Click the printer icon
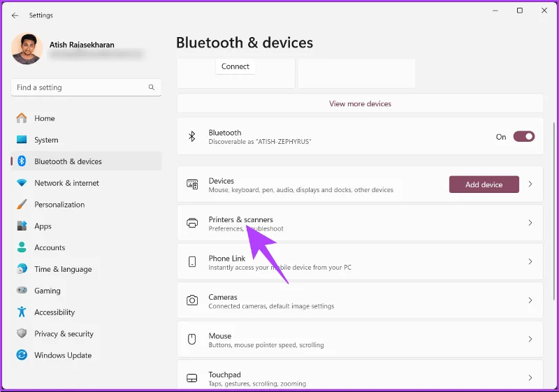This screenshot has width=559, height=392. [x=192, y=223]
